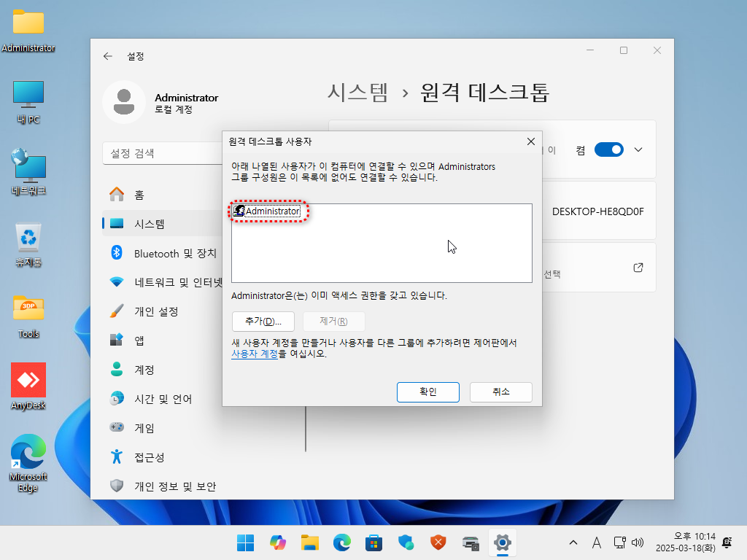
Task: Click 추가(D)... to add a user
Action: click(x=263, y=322)
